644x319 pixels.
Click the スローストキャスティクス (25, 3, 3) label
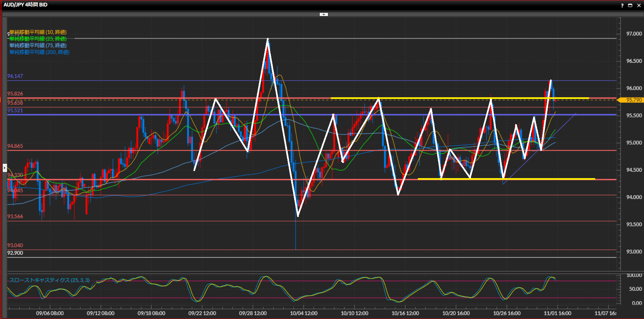pos(49,280)
